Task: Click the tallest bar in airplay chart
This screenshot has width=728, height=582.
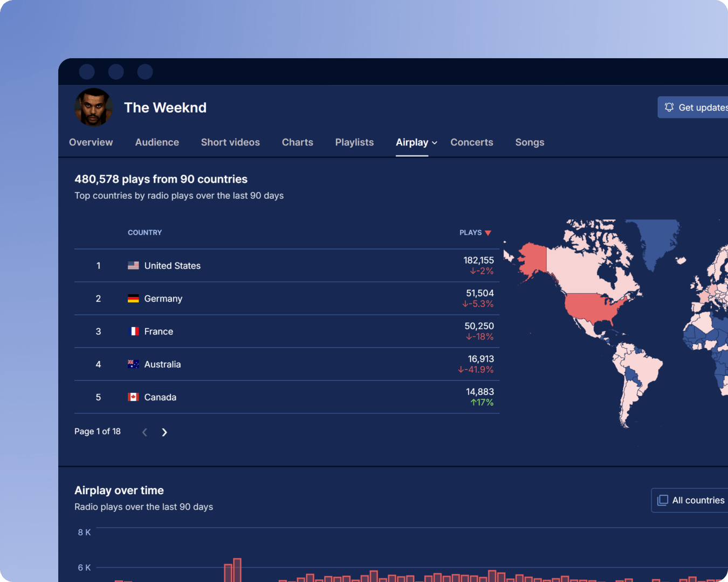Action: tap(237, 570)
